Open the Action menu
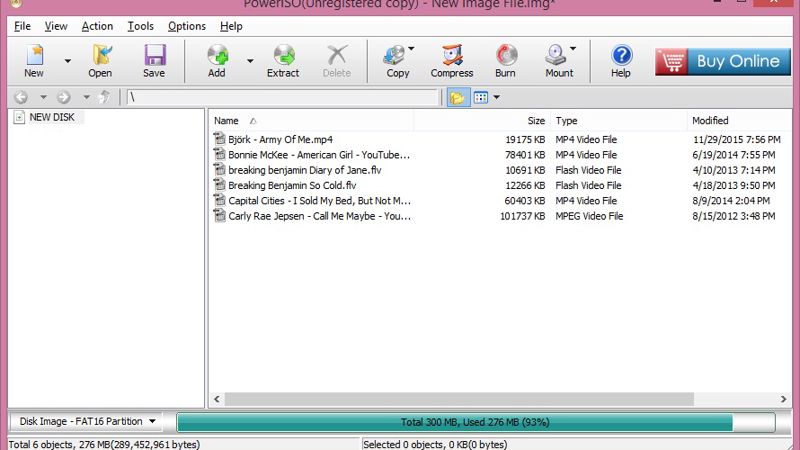Image resolution: width=800 pixels, height=450 pixels. click(x=97, y=26)
